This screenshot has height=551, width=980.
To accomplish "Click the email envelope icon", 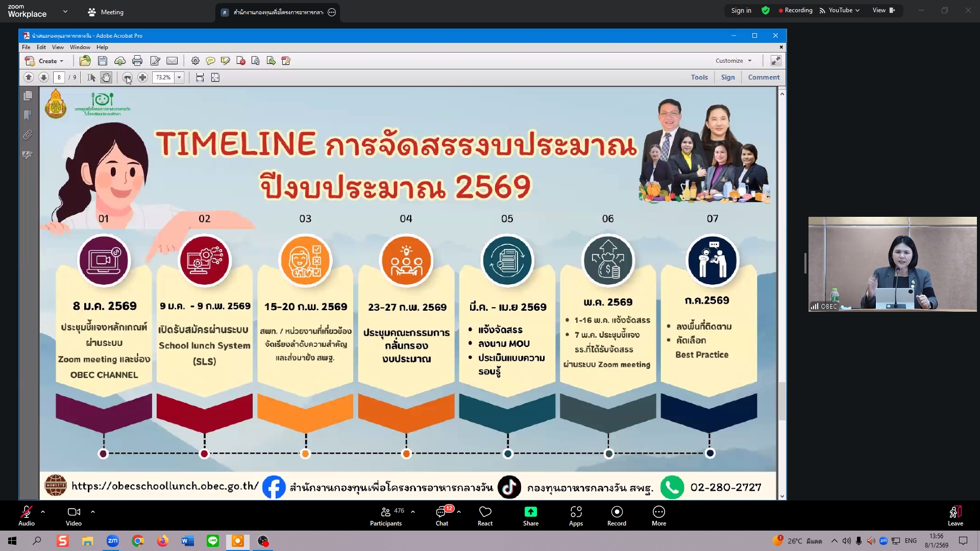I will pyautogui.click(x=172, y=61).
